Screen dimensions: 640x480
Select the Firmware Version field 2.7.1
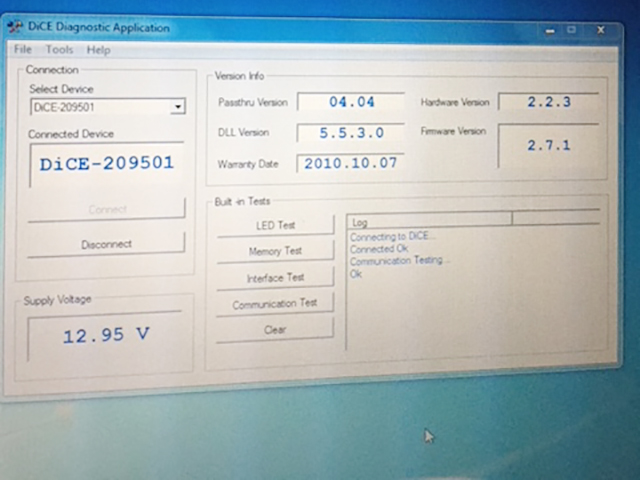tap(548, 145)
